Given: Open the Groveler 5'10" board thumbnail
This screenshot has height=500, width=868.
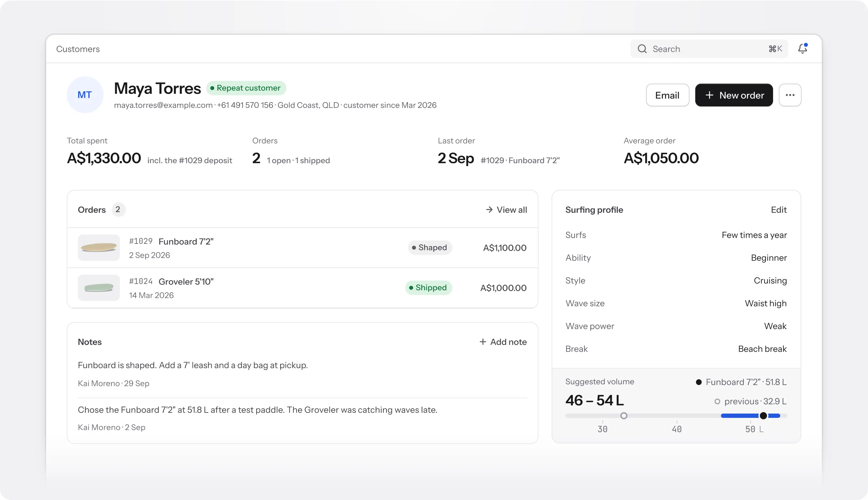Looking at the screenshot, I should click(x=99, y=287).
